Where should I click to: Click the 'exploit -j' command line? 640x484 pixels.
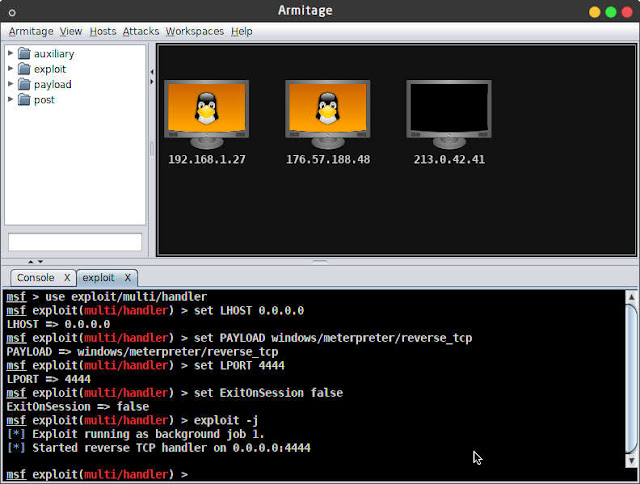tap(132, 420)
